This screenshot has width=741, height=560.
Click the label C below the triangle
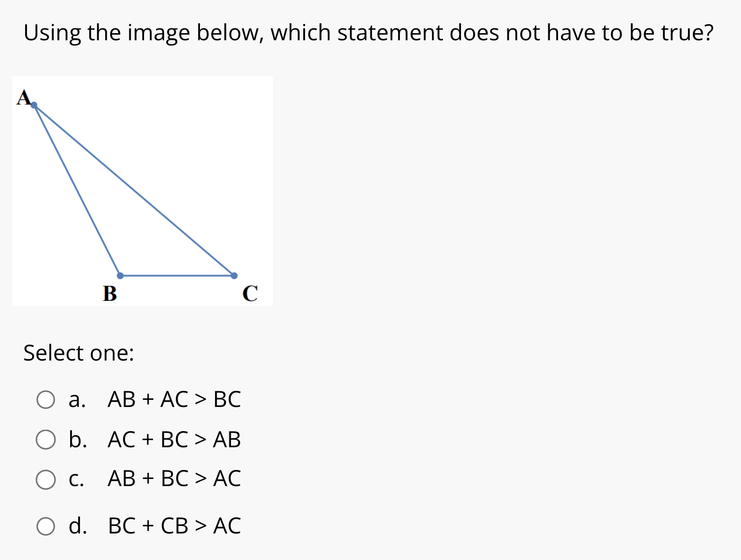(x=250, y=293)
